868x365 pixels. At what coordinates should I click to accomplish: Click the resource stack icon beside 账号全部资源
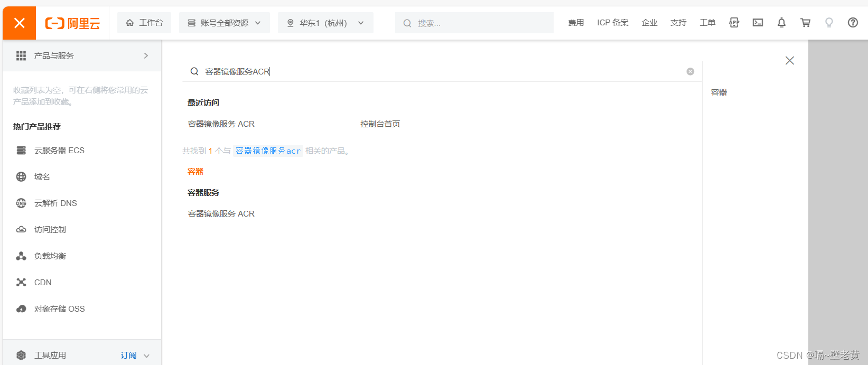tap(191, 23)
